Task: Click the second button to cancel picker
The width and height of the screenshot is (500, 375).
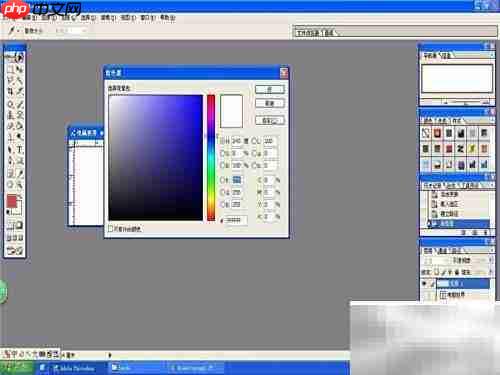Action: (270, 103)
